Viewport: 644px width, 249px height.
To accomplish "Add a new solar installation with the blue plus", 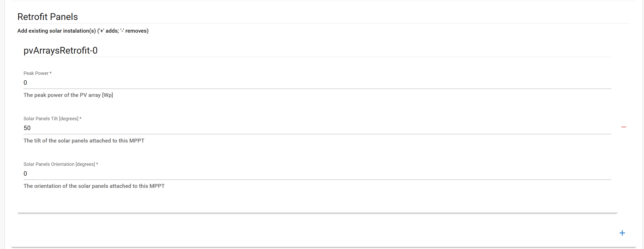I will coord(622,233).
